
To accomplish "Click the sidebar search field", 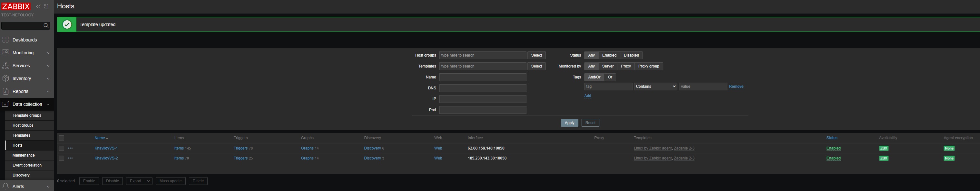I will tap(22, 25).
